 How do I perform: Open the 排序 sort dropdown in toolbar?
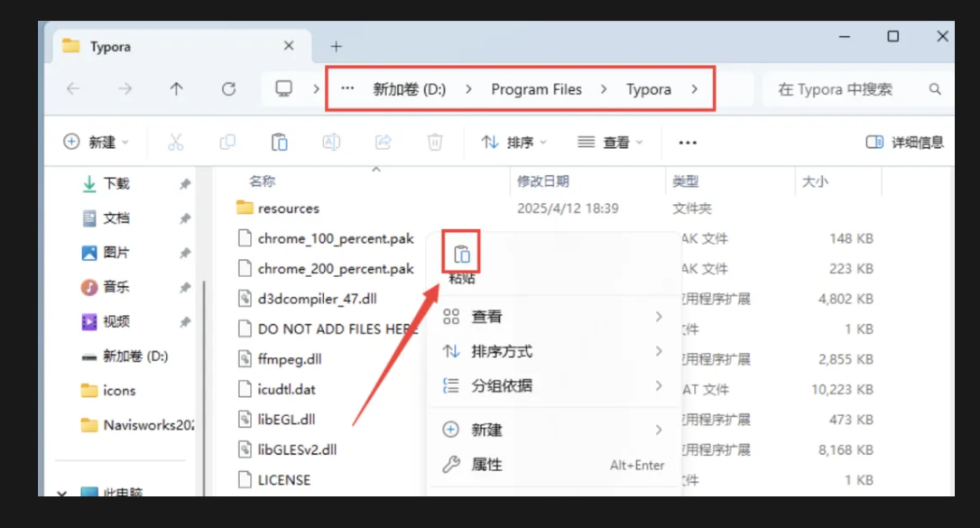pos(513,143)
